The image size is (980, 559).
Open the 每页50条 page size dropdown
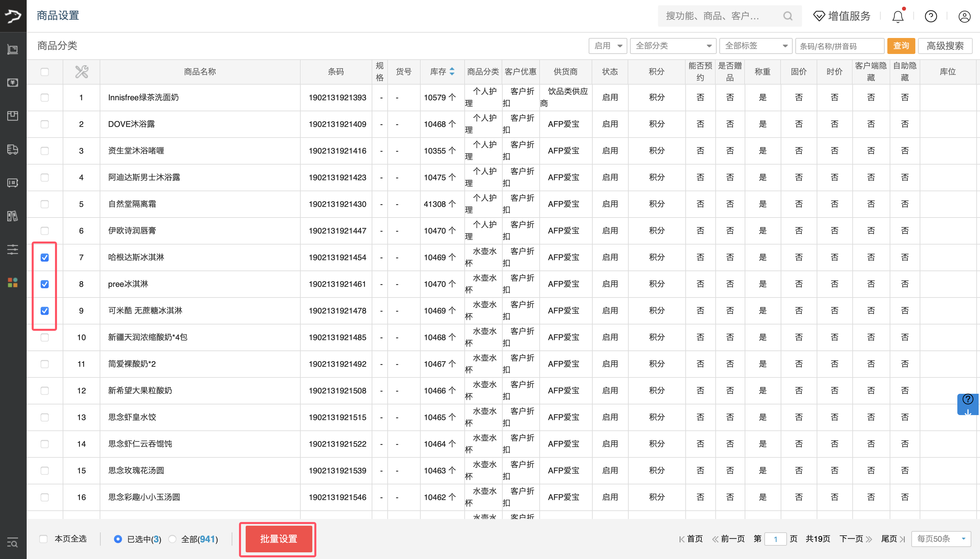[941, 539]
